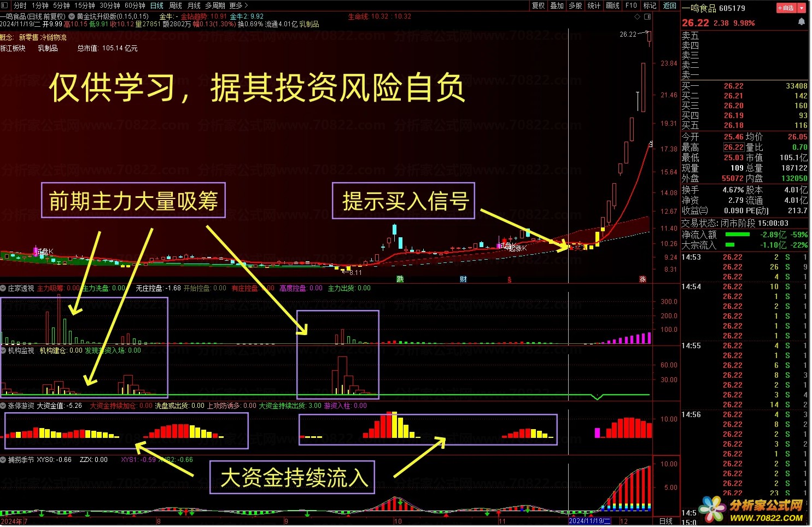Expand the 黄金坑升级版 indicator dropdown
Image resolution: width=812 pixels, height=527 pixels.
72,16
